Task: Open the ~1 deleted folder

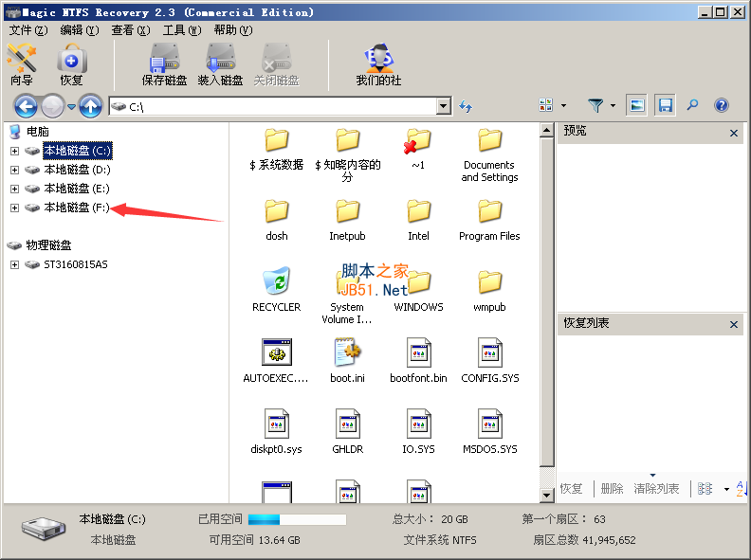Action: pos(418,149)
